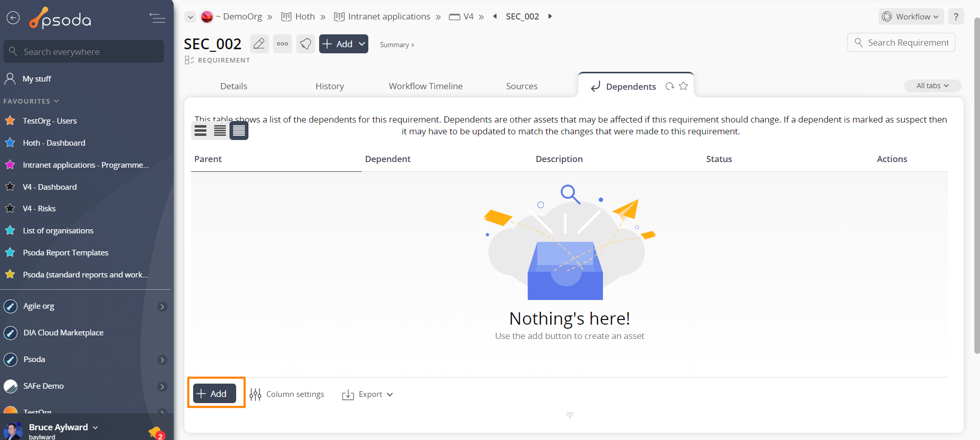Sort by the Status column header

point(719,159)
